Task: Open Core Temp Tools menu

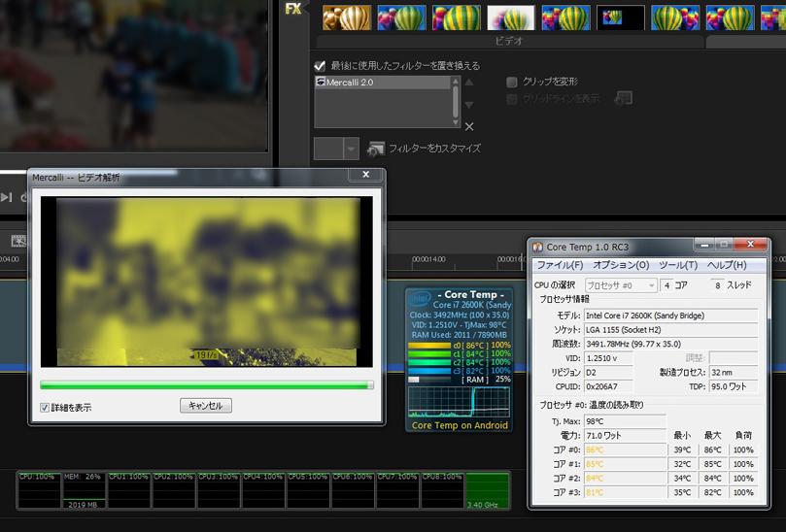Action: click(678, 265)
